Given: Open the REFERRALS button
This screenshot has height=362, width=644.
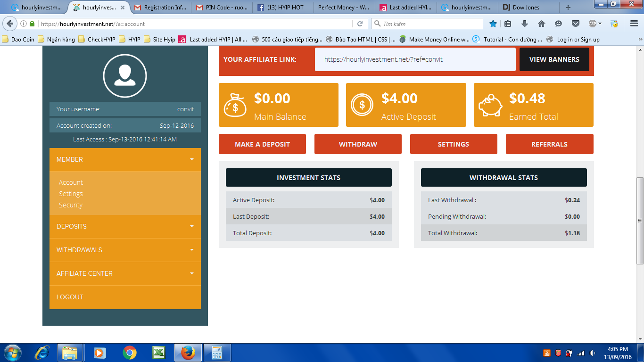Looking at the screenshot, I should point(550,144).
